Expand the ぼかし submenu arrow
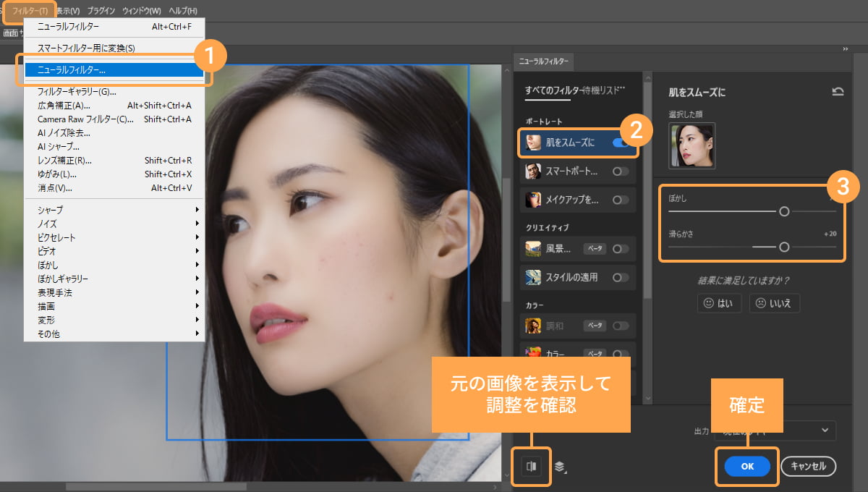This screenshot has width=868, height=492. pyautogui.click(x=197, y=265)
